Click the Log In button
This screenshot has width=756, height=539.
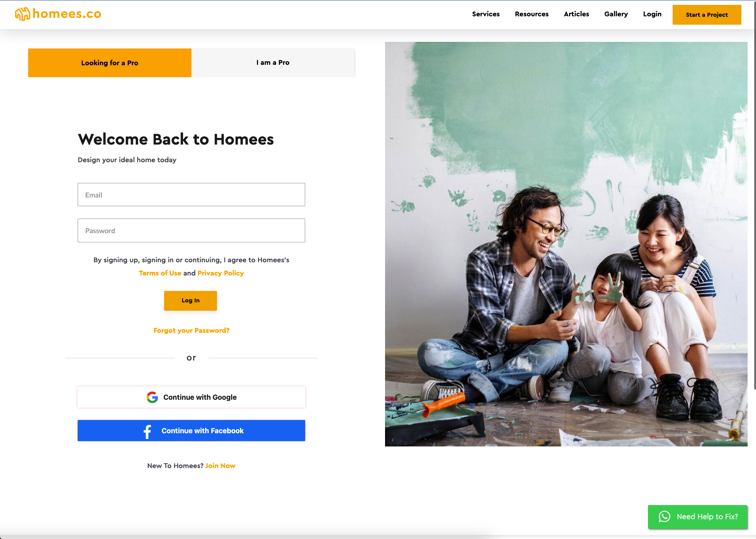coord(191,301)
